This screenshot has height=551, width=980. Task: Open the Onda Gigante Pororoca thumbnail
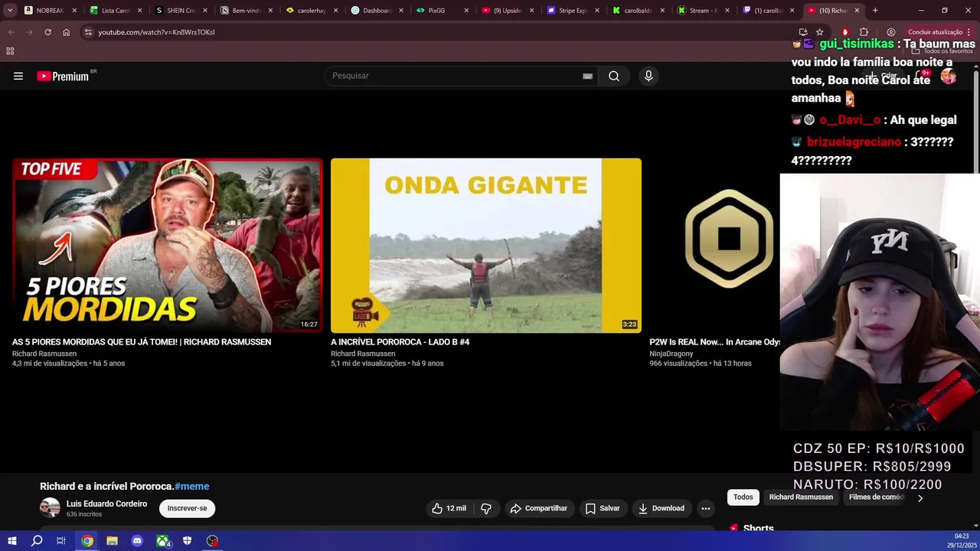pos(485,245)
